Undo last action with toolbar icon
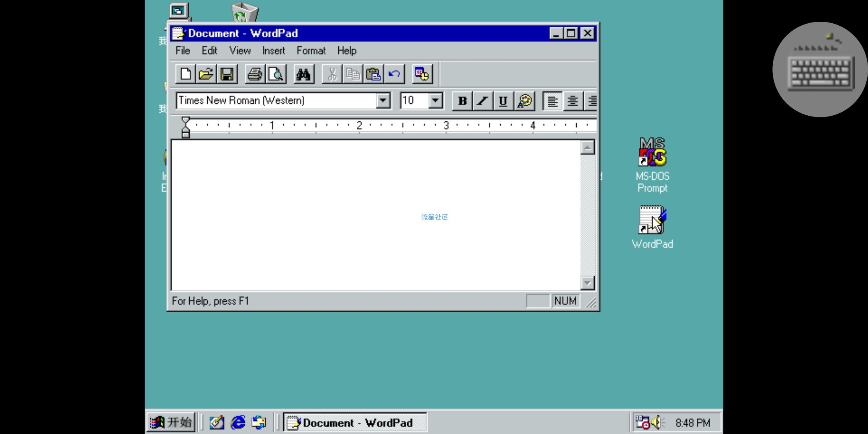 [394, 74]
